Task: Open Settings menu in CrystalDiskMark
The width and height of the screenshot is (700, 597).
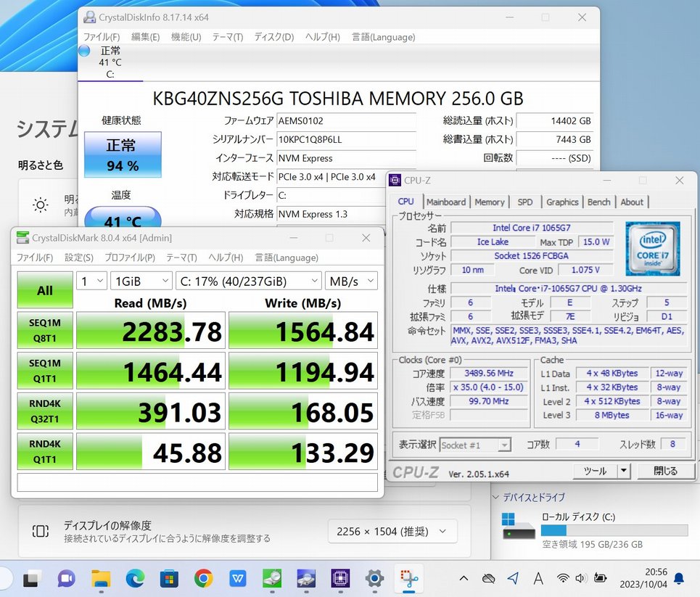Action: coord(79,258)
